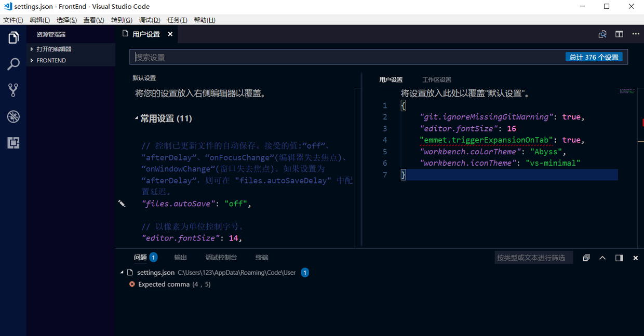Open the 选择(S) menu

coord(66,20)
